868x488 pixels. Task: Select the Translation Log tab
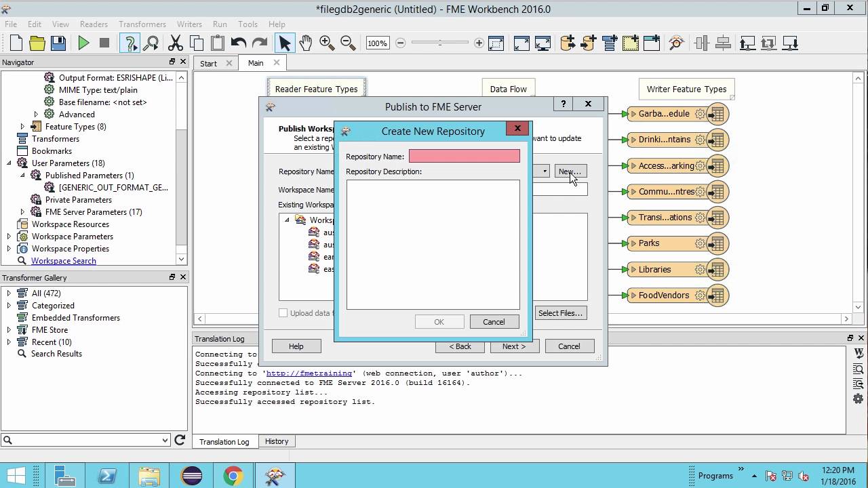[x=224, y=442]
